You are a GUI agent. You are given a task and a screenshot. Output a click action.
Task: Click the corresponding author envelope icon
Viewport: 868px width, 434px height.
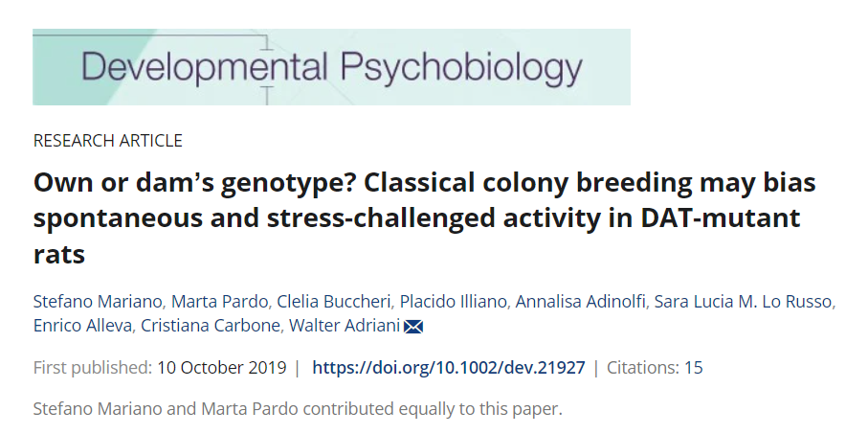pyautogui.click(x=413, y=327)
